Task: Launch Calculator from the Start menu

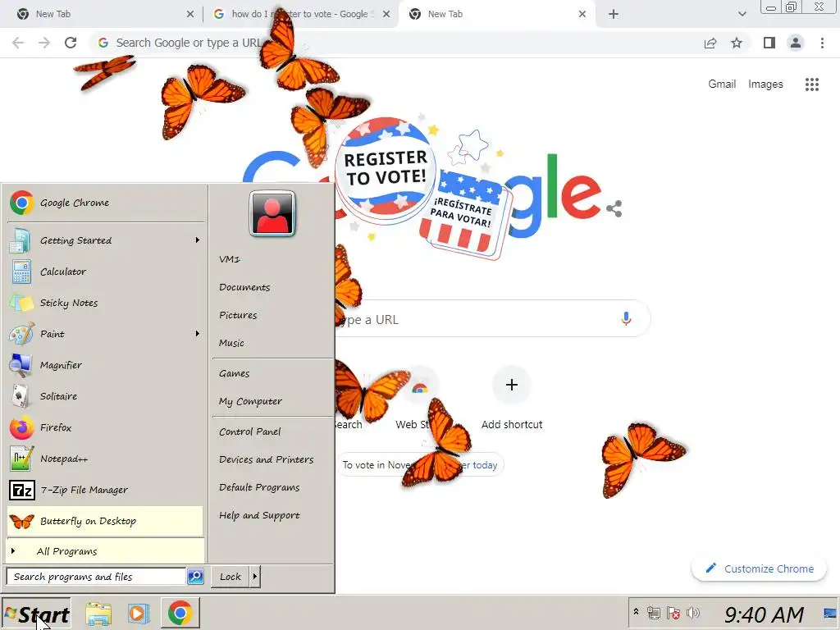Action: 105,272
